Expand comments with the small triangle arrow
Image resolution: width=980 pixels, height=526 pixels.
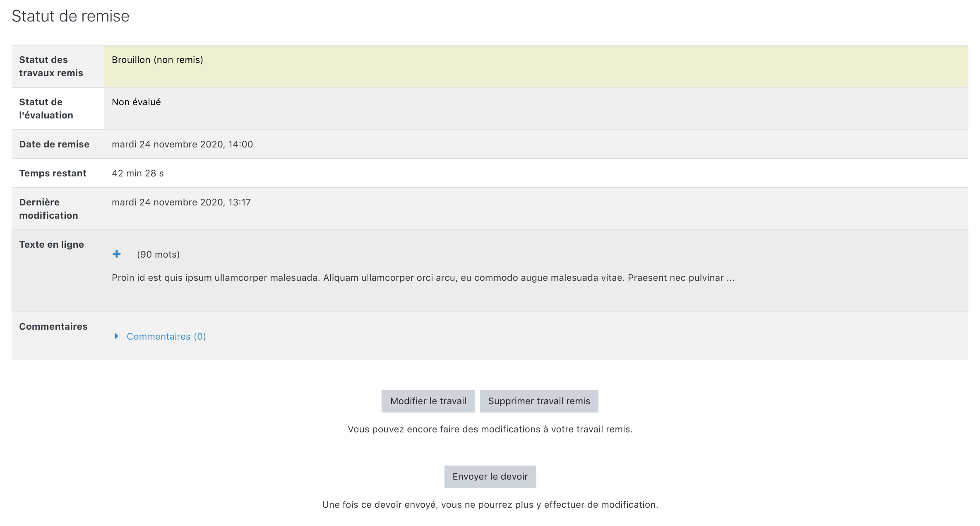(116, 336)
